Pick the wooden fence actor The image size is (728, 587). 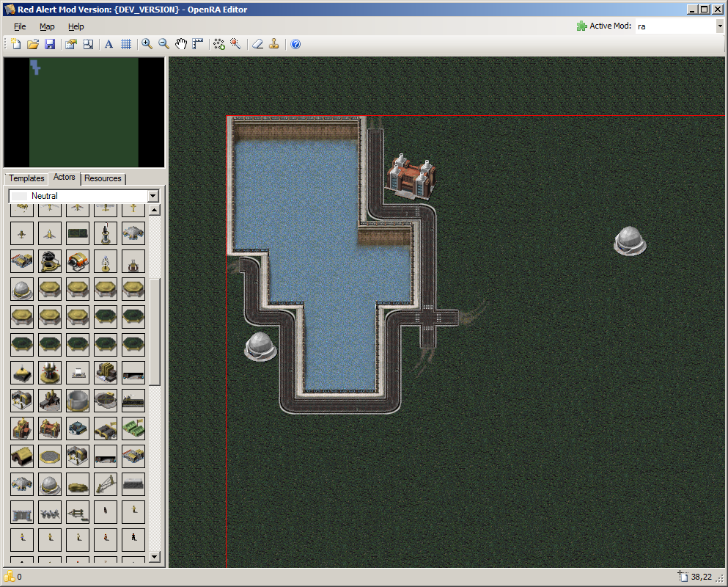pyautogui.click(x=78, y=512)
